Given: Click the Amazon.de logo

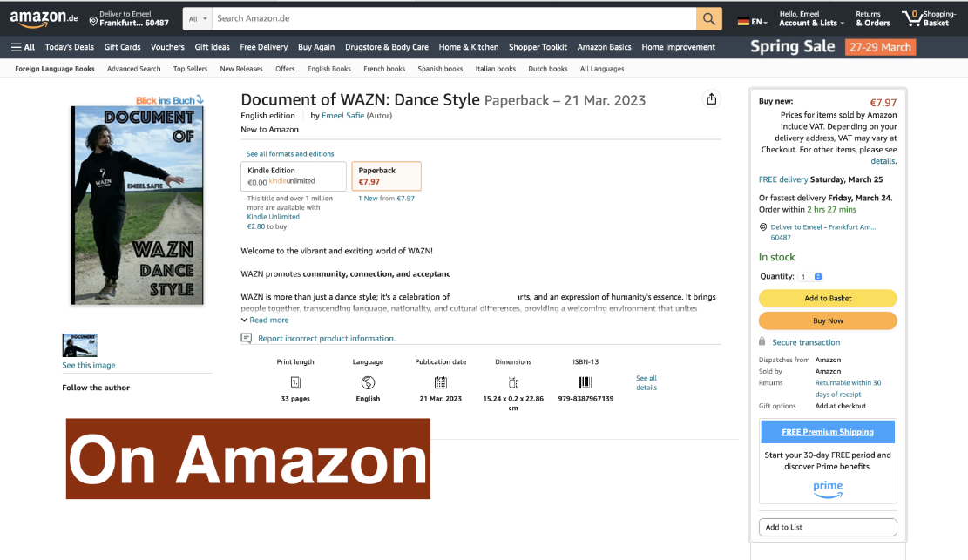Looking at the screenshot, I should pos(44,18).
